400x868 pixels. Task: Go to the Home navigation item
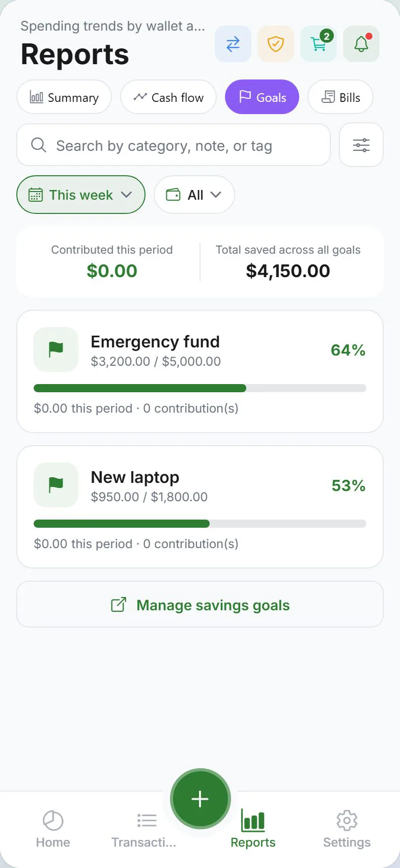53,829
